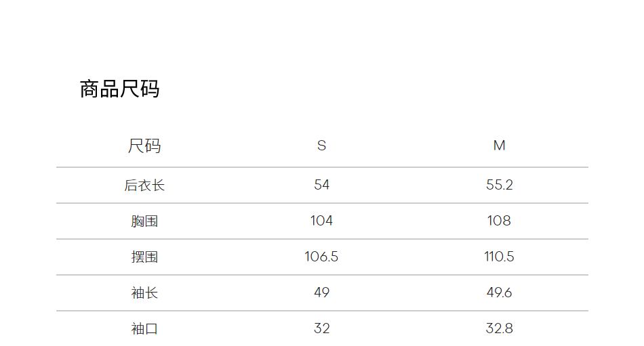
Task: Click the 胸围 value 108 for size M
Action: click(x=499, y=221)
